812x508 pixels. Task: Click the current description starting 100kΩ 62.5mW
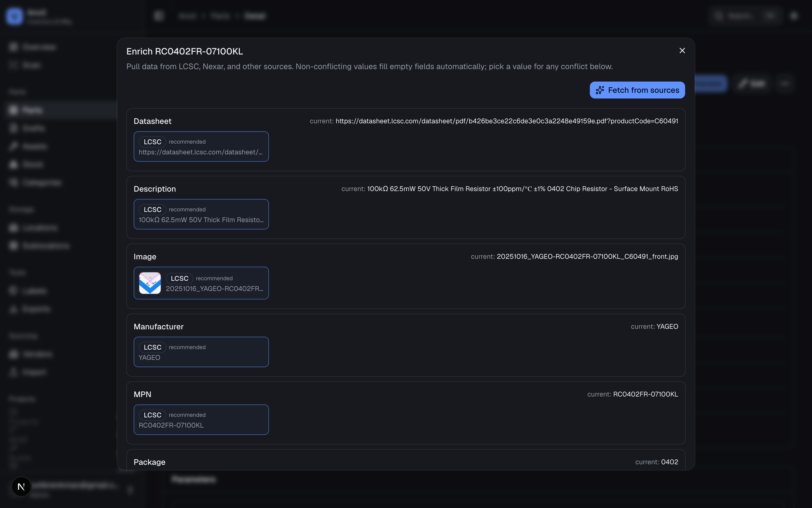[x=522, y=189]
